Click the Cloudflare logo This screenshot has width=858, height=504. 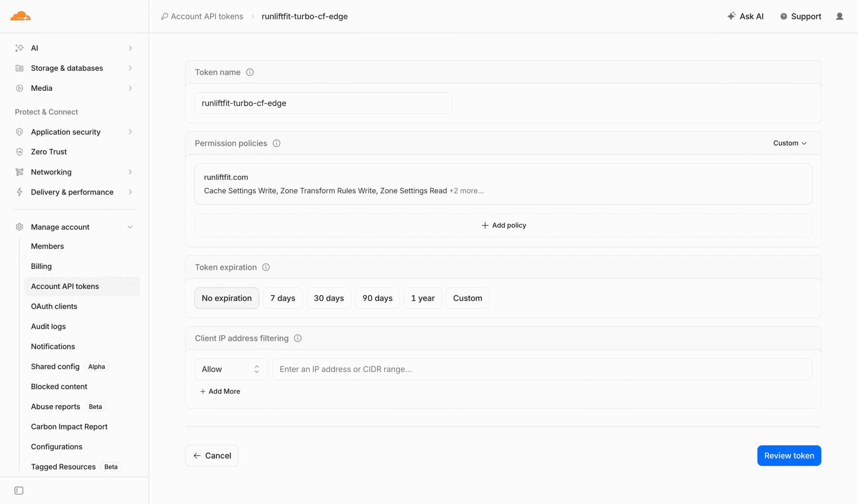pyautogui.click(x=20, y=16)
